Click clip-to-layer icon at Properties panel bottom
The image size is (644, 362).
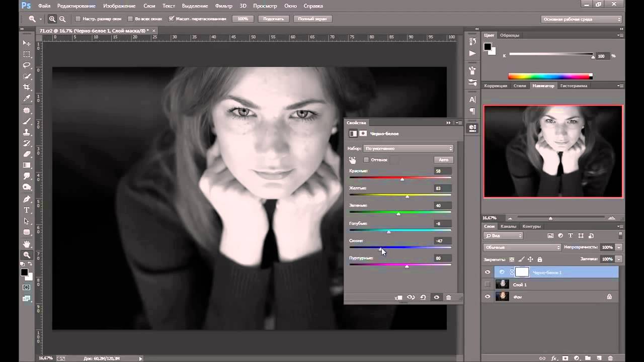pyautogui.click(x=398, y=297)
